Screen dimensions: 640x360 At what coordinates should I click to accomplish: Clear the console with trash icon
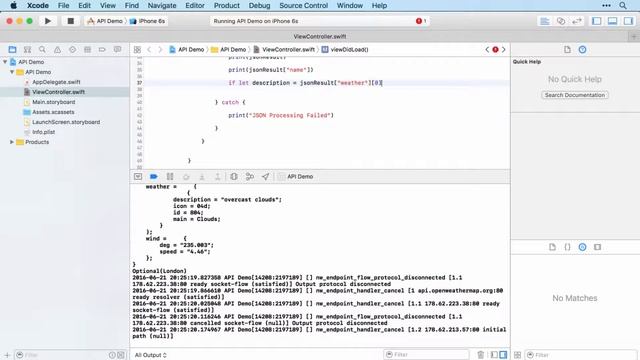[480, 355]
